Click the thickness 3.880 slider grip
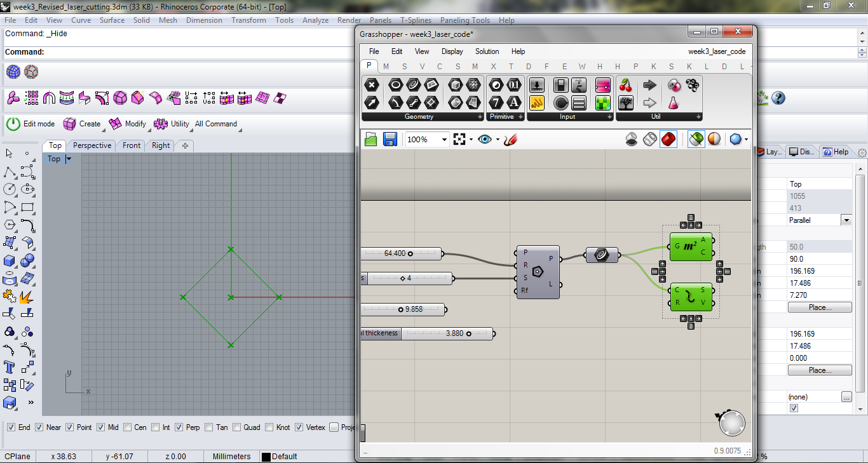Viewport: 868px width, 463px height. pos(469,333)
